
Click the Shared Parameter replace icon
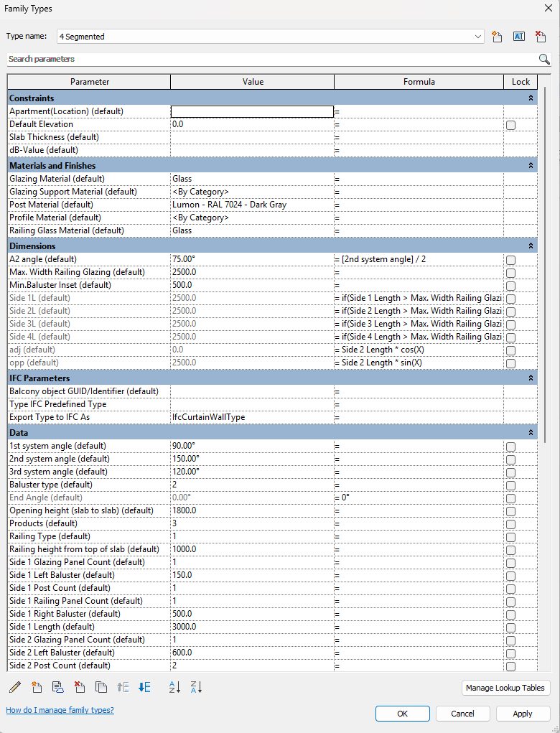click(x=58, y=687)
